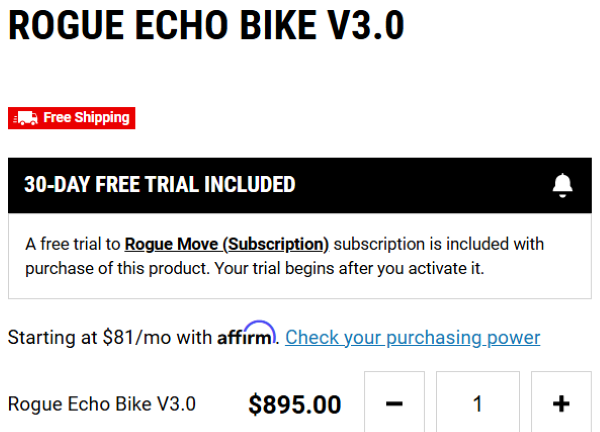Click the word 'with' before Affirm logo
Screen dimensions: 600x432
[x=195, y=337]
